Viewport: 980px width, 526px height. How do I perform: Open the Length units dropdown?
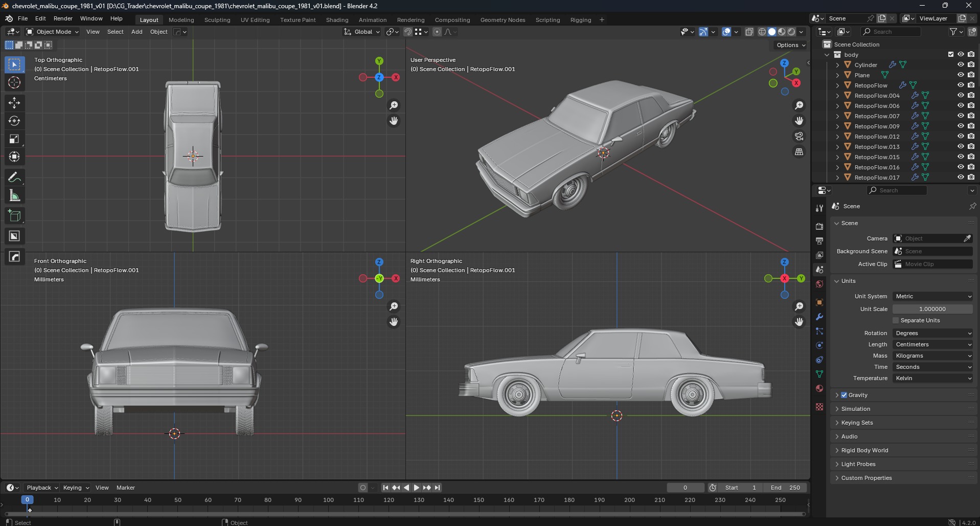click(x=933, y=344)
